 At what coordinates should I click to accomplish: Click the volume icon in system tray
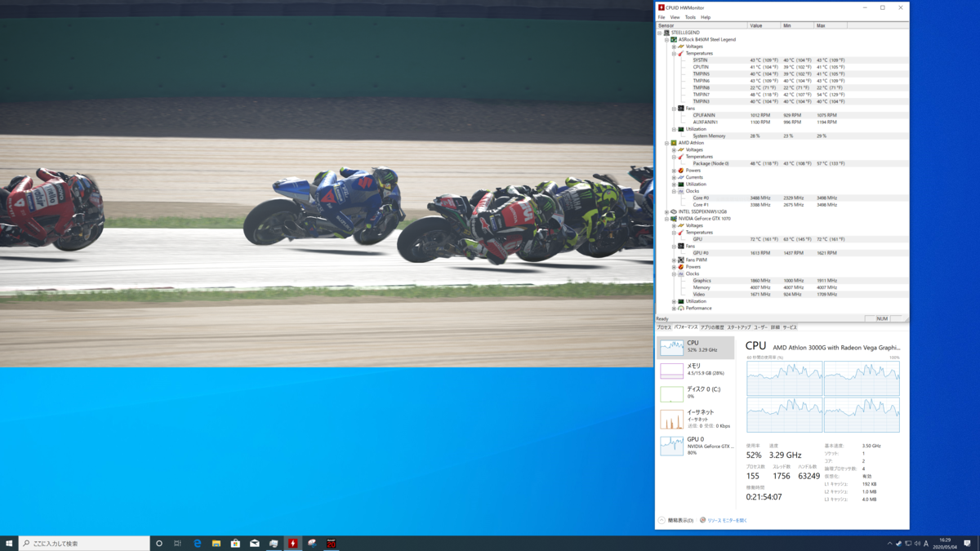point(916,543)
